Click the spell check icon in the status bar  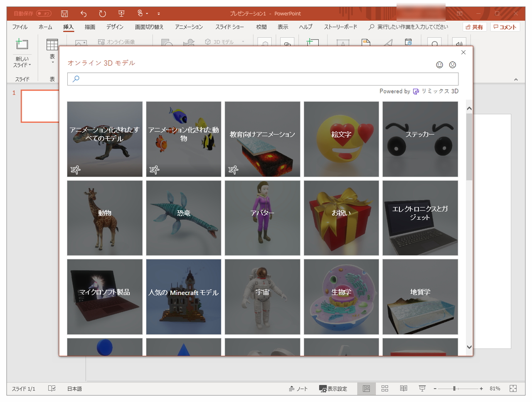pos(52,389)
